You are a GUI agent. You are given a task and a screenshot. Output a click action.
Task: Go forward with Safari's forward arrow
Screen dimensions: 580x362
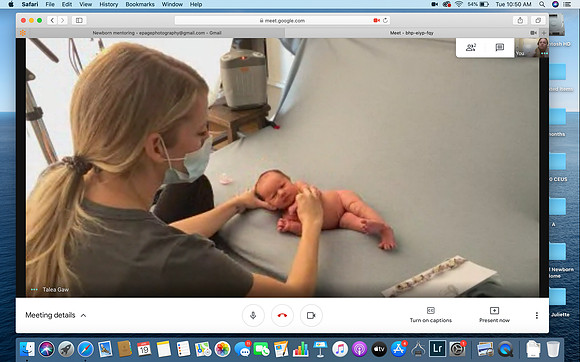(63, 20)
